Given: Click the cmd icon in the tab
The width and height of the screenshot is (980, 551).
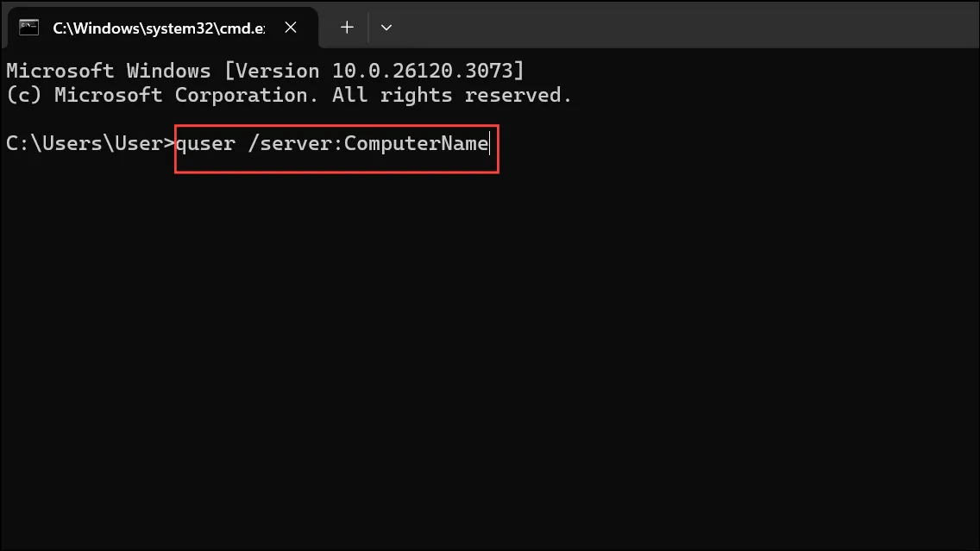Looking at the screenshot, I should [x=28, y=28].
